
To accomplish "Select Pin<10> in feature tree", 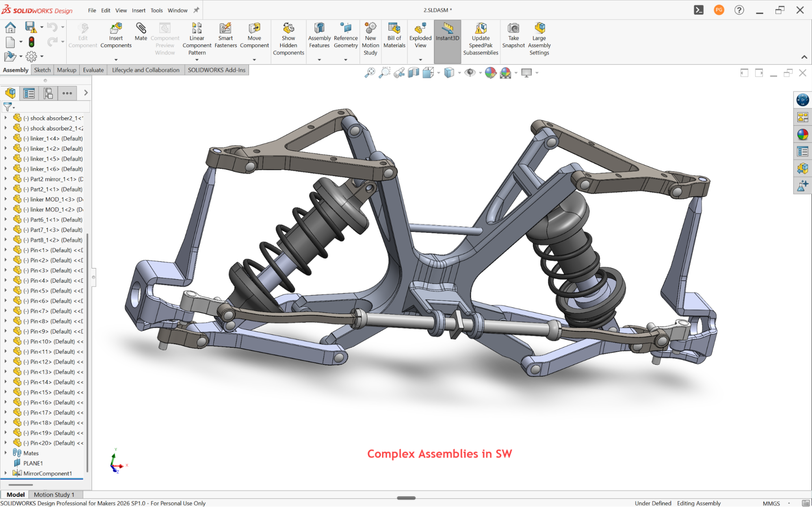I will pos(53,341).
